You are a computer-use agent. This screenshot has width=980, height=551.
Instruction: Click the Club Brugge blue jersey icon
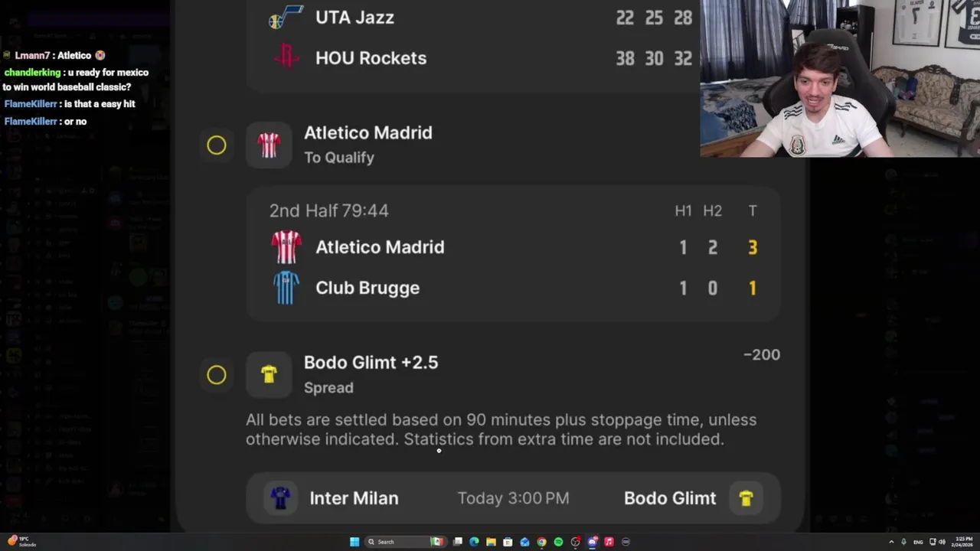tap(286, 288)
